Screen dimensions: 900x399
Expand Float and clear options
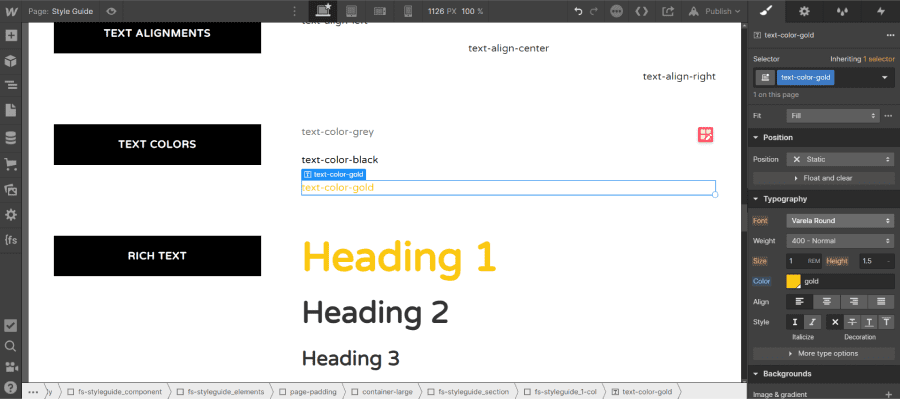coord(824,178)
